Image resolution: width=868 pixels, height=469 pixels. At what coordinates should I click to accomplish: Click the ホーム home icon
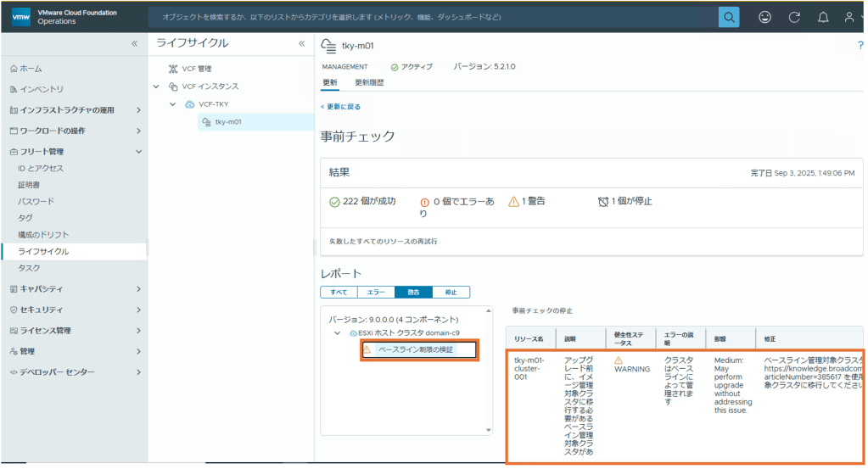coord(14,69)
